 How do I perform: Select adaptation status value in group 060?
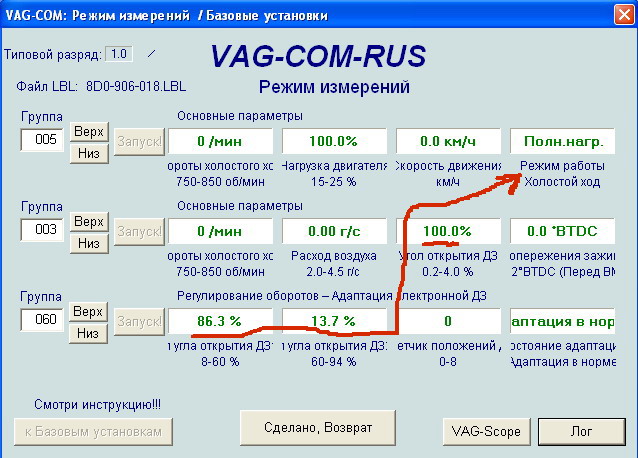pyautogui.click(x=562, y=321)
